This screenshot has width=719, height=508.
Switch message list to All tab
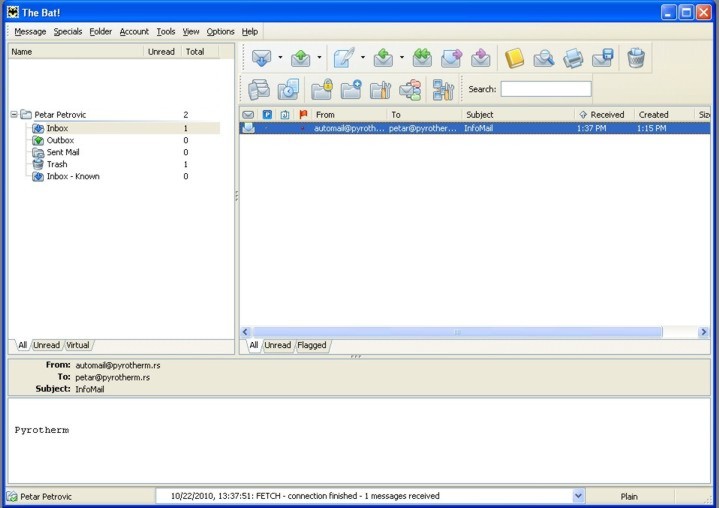[x=254, y=345]
